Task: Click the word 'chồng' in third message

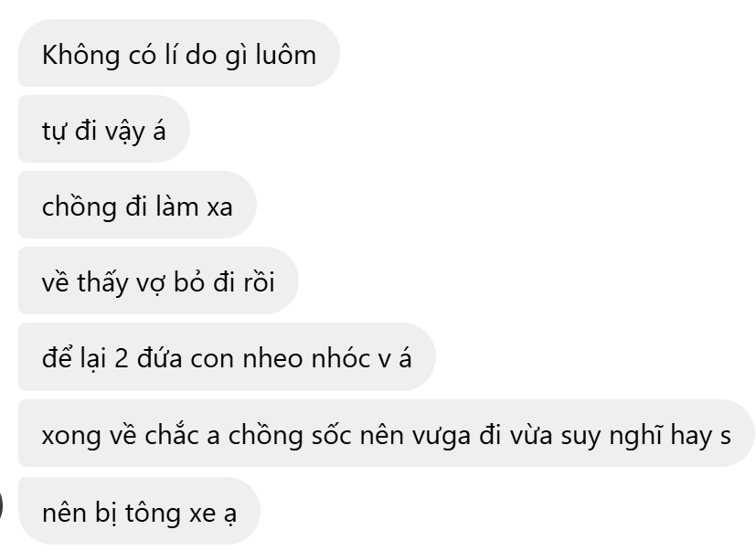Action: tap(79, 207)
